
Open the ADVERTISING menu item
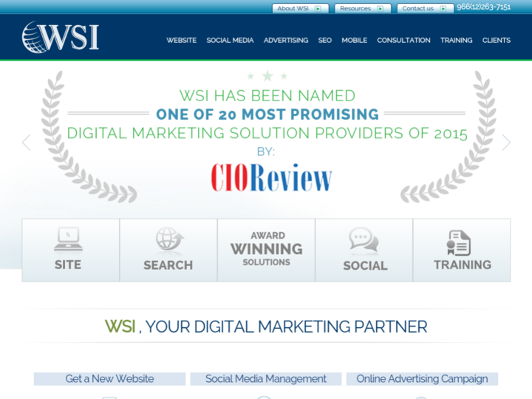(x=286, y=40)
